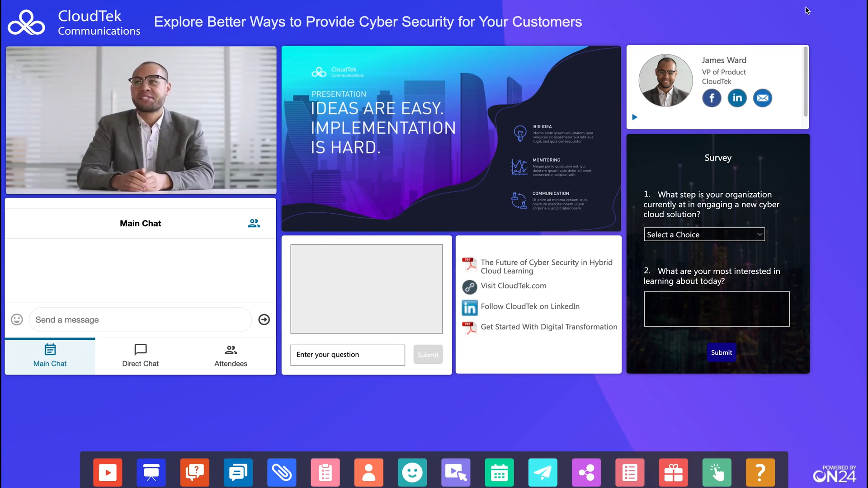Click the Main Chat tab
Screen dimensions: 868x488
click(50, 355)
